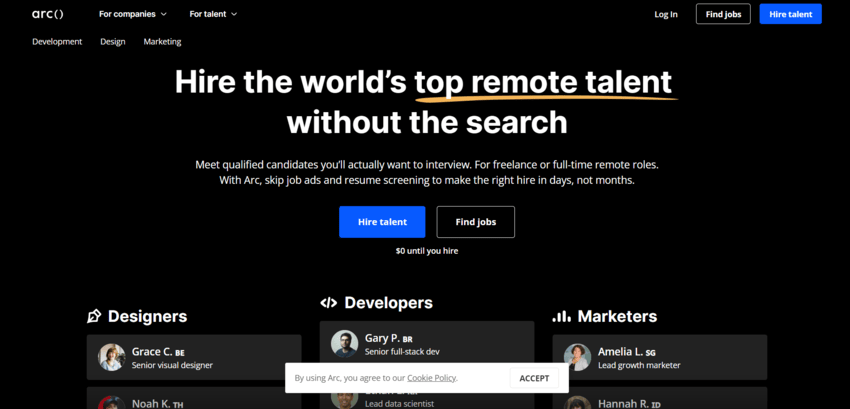Open Grace C.'s profile photo
The width and height of the screenshot is (850, 409).
[x=112, y=357]
